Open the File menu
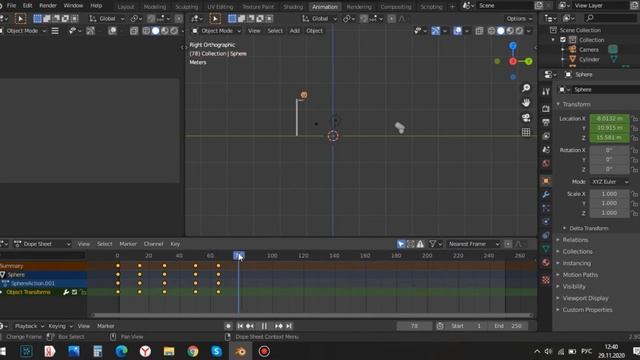The width and height of the screenshot is (640, 360). pyautogui.click(x=11, y=6)
